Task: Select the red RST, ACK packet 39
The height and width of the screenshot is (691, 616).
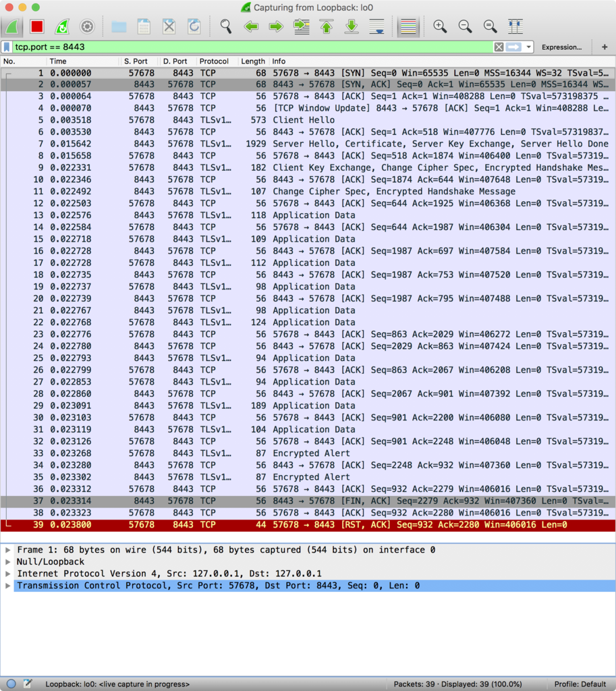Action: [308, 525]
